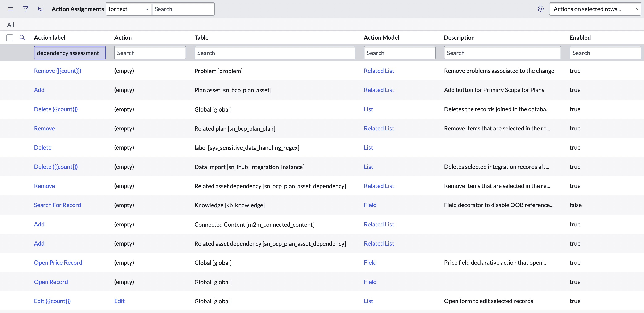Click 'Related List' model in Plan asset row

pos(379,90)
